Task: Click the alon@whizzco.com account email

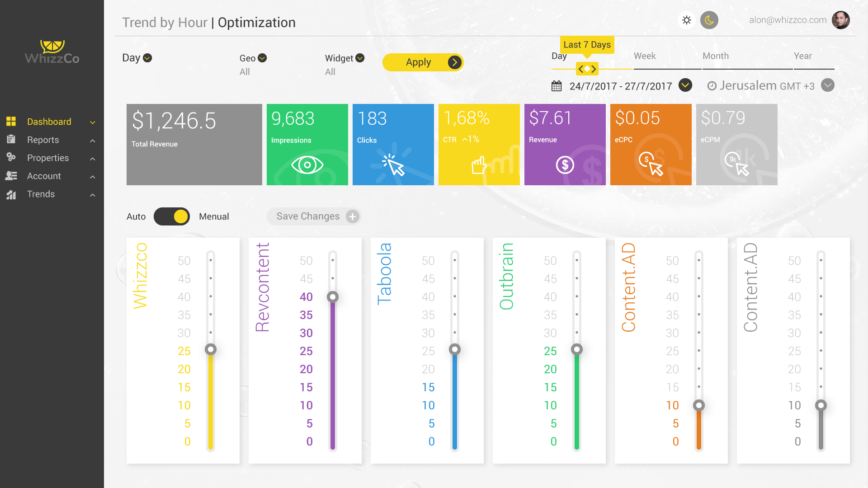Action: tap(788, 20)
